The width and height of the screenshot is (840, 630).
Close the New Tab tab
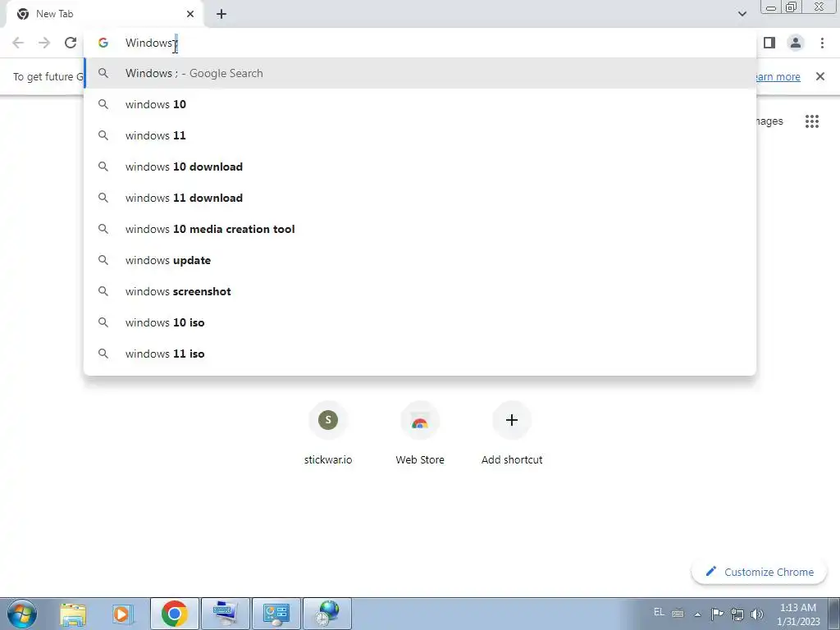190,15
